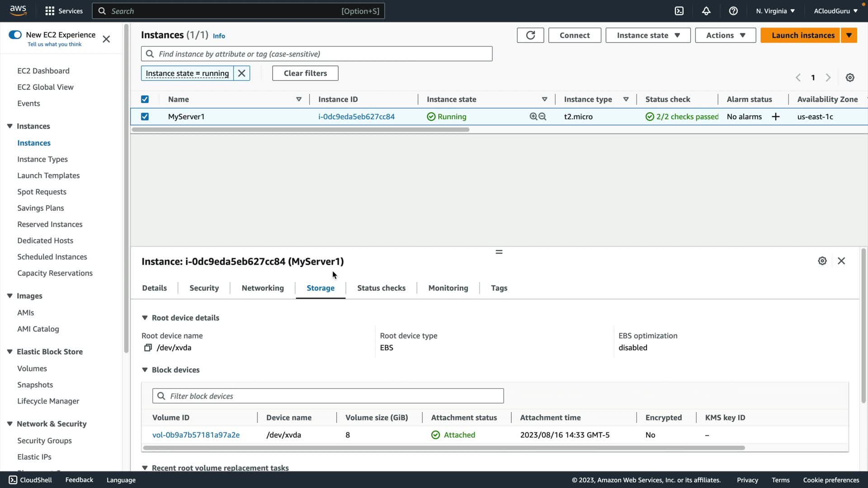The height and width of the screenshot is (488, 868).
Task: Click the refresh instances icon button
Action: [530, 35]
